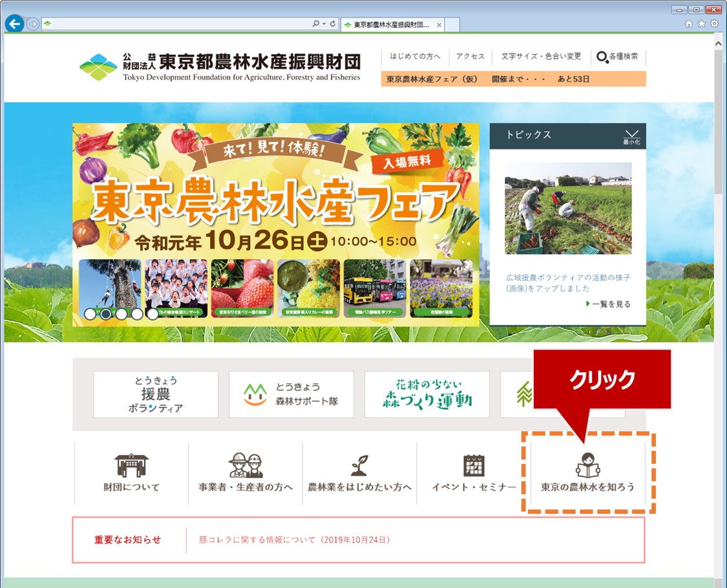The height and width of the screenshot is (588, 727).
Task: Click the address bar search magnifier icon
Action: 315,24
